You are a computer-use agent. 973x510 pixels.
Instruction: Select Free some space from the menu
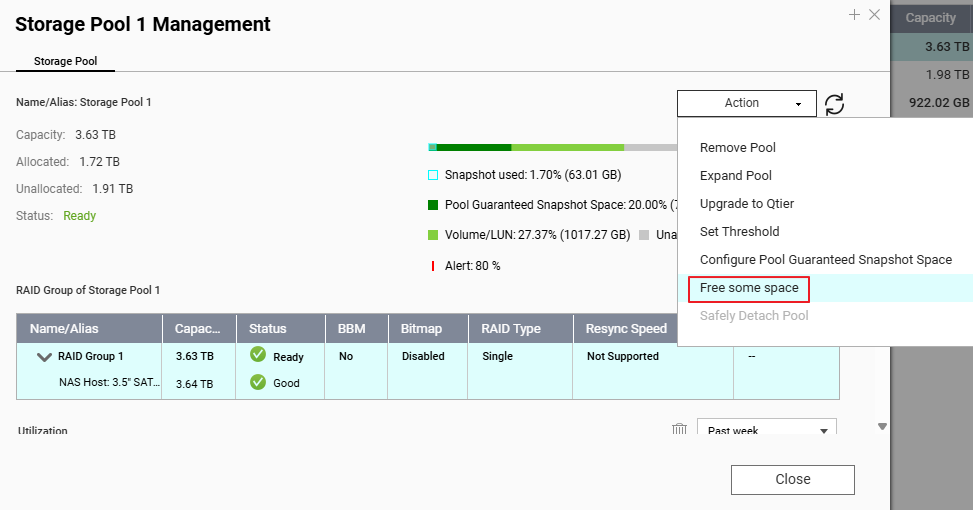click(x=749, y=288)
